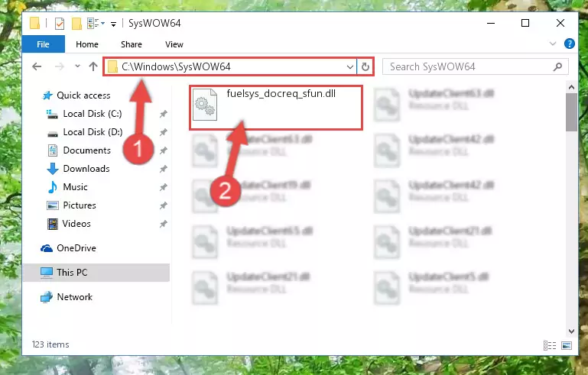Open Help with the question mark icon
Viewport: 588px width, 375px height.
569,44
